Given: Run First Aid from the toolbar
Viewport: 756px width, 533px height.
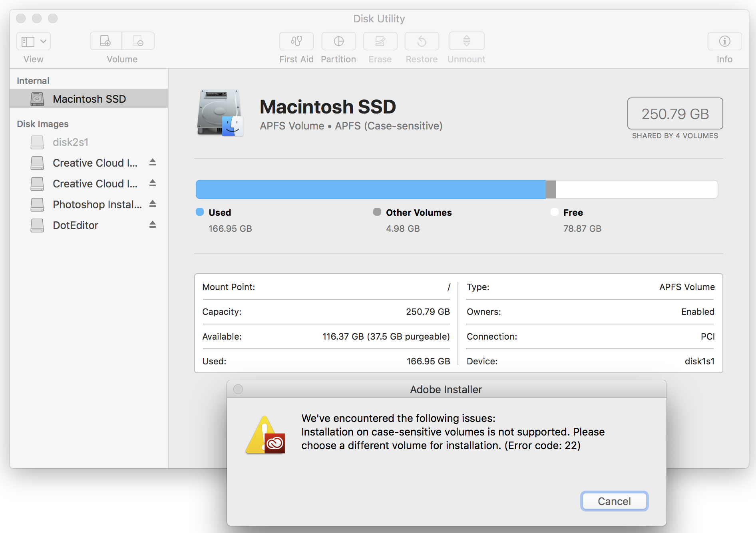Looking at the screenshot, I should coord(296,41).
